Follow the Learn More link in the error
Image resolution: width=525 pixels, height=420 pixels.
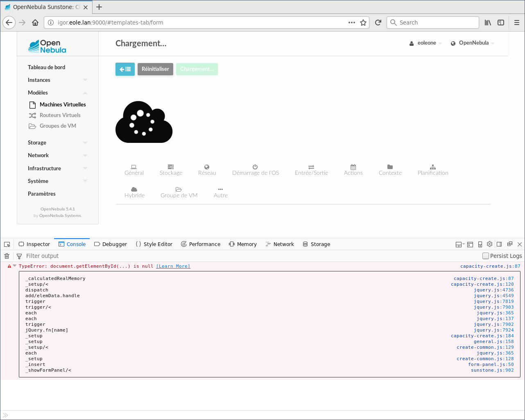(x=173, y=266)
